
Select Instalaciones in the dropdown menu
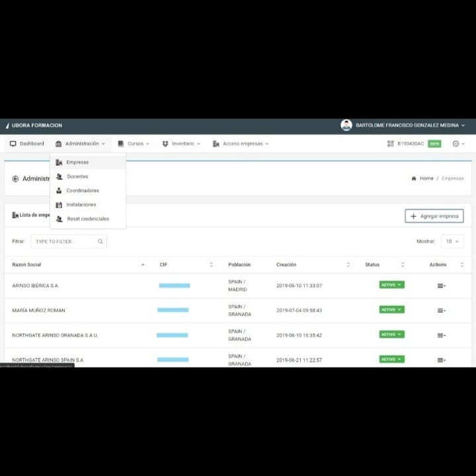click(88, 204)
